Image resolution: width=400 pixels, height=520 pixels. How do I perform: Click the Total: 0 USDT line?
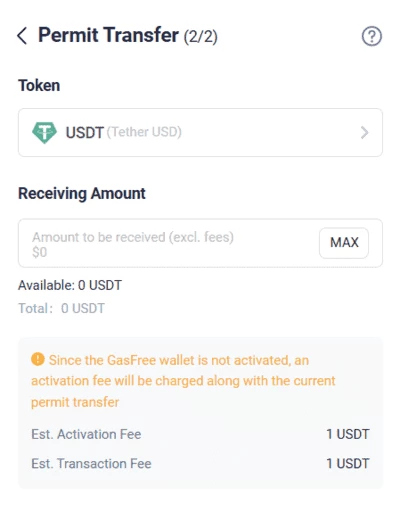tap(61, 308)
